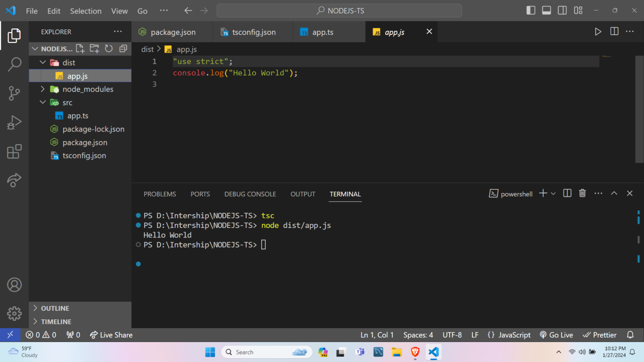Start Live Share session from status bar
Screen dimensions: 644x362
click(111, 335)
